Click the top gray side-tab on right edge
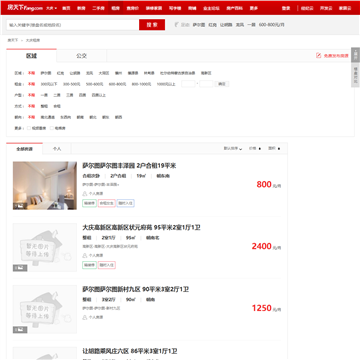This screenshot has height=360, width=360. (x=355, y=55)
